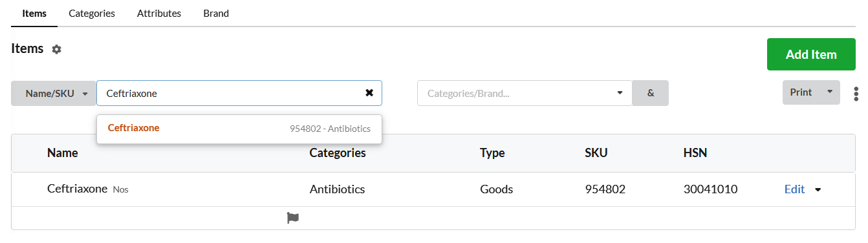
Task: Edit the Ceftriaxone item
Action: pyautogui.click(x=794, y=189)
